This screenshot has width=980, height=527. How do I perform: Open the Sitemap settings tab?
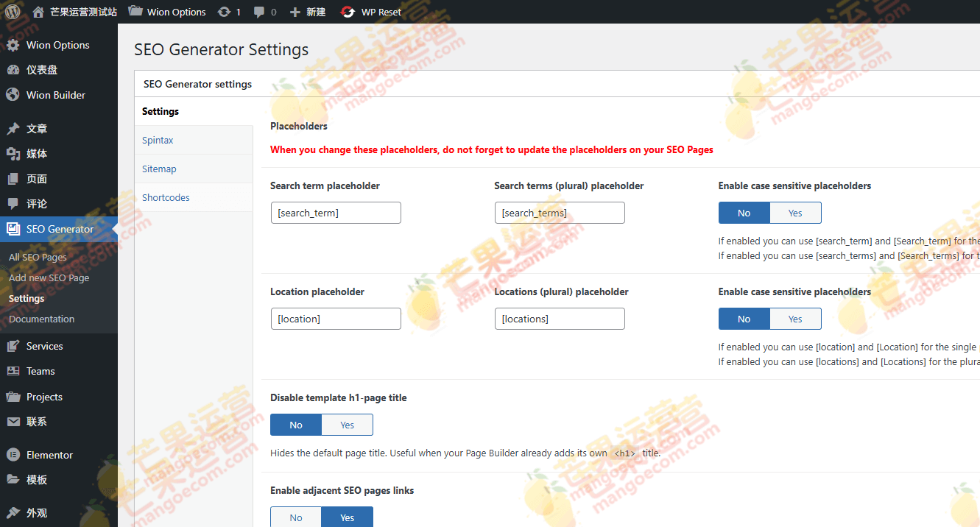coord(159,168)
